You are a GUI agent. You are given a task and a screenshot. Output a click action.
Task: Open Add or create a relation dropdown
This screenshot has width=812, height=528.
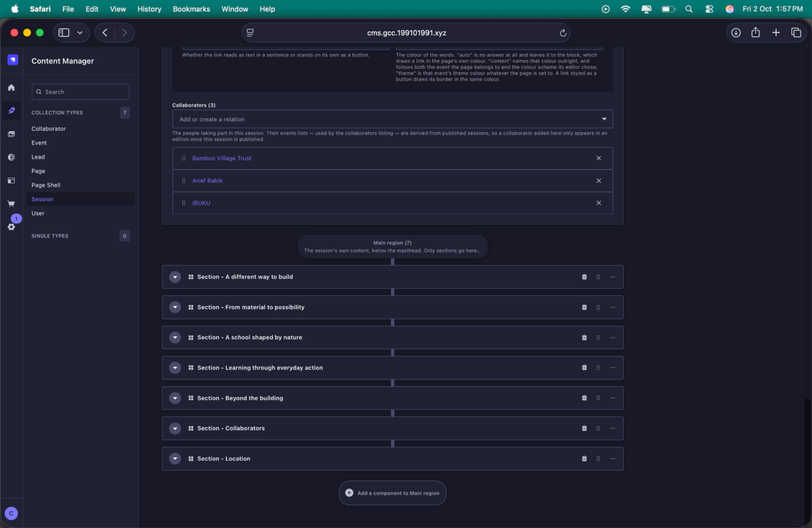pyautogui.click(x=392, y=119)
